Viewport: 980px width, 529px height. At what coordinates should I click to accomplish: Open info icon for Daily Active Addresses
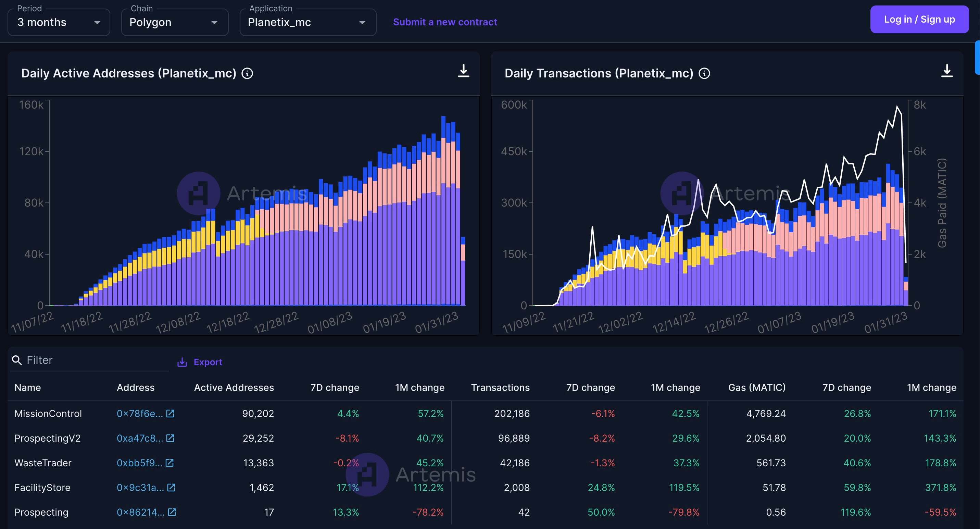[247, 73]
